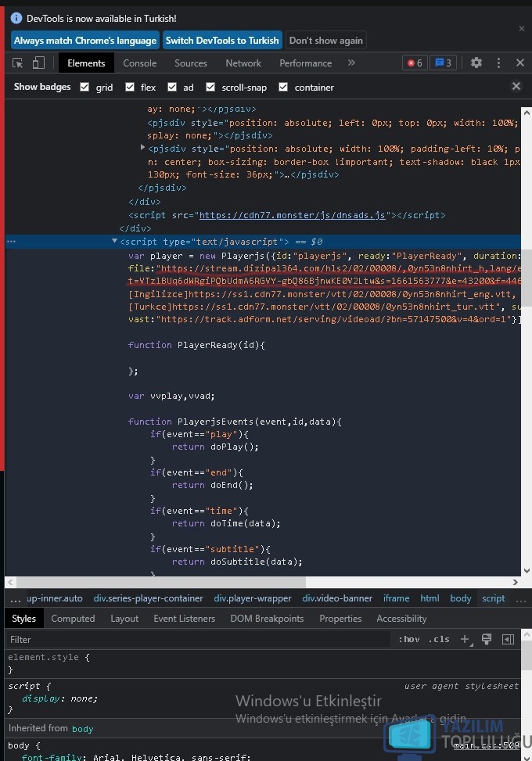
Task: Click the 'display: none;' style declaration
Action: tap(59, 698)
